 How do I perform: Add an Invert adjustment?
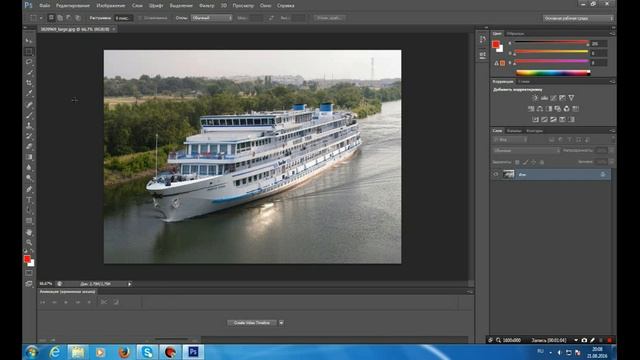tap(535, 120)
